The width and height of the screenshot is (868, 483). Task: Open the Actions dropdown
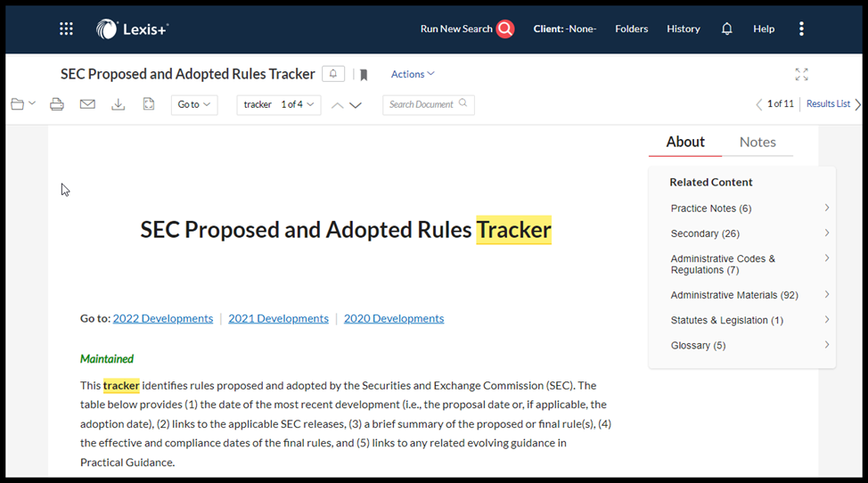[413, 74]
